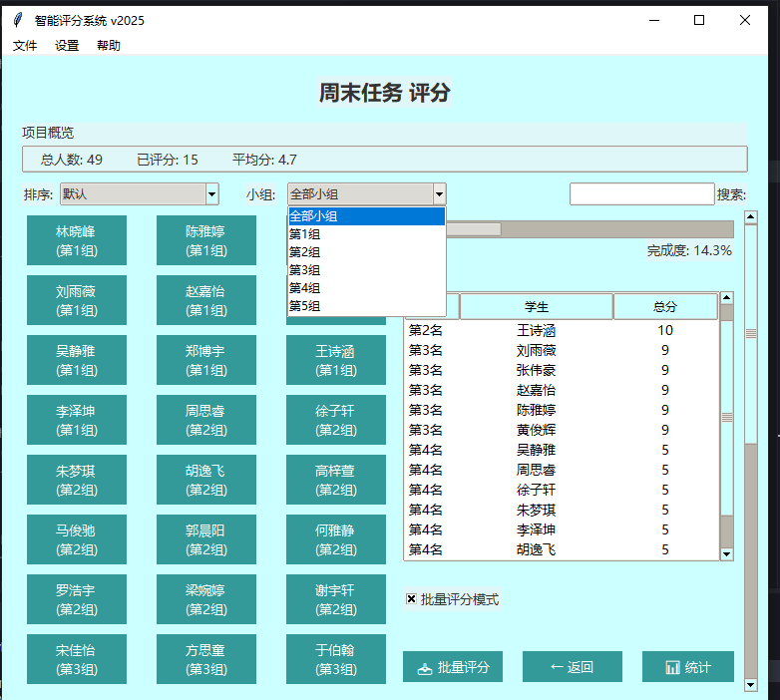Select student 郭晨阳 (第2组)
This screenshot has width=780, height=700.
tap(206, 539)
